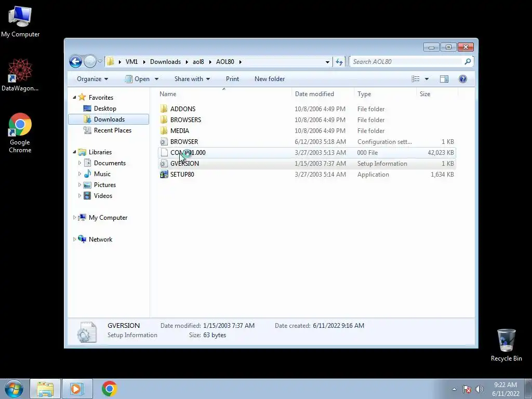Expand My Computer in navigation pane

(x=74, y=218)
